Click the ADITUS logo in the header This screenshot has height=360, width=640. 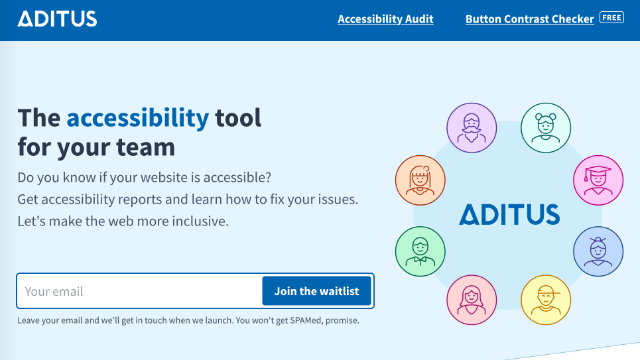pos(57,19)
